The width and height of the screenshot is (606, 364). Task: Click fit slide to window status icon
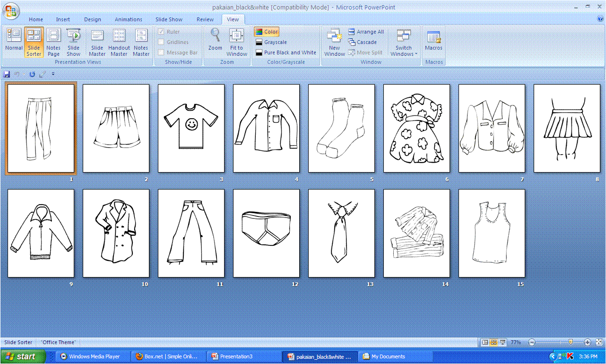pyautogui.click(x=599, y=342)
